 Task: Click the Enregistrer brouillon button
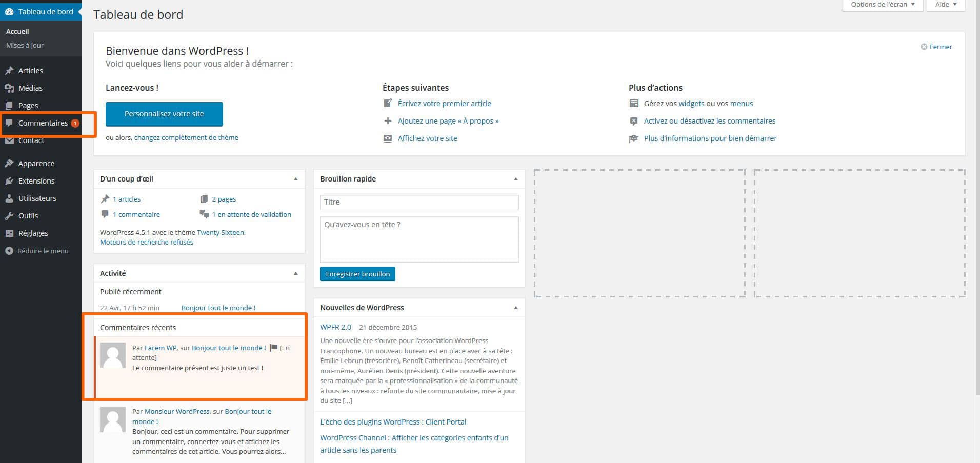(357, 274)
